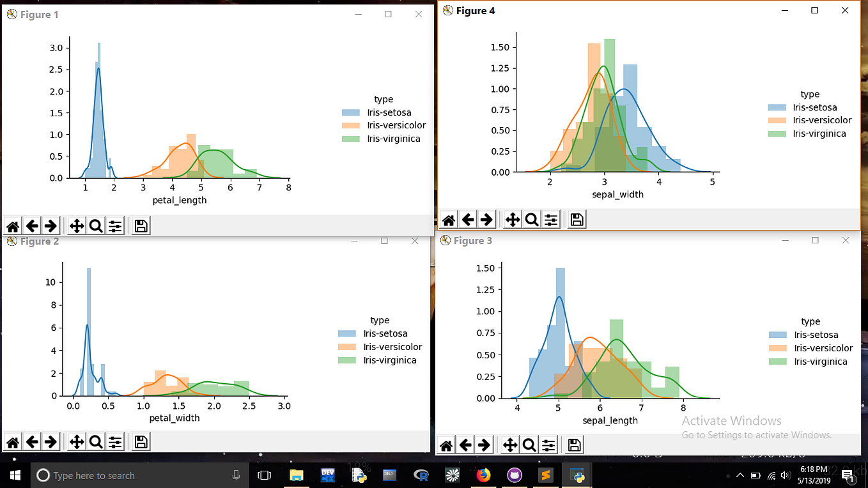Open subplot configuration for Figure 1
The height and width of the screenshot is (488, 868).
(x=115, y=225)
